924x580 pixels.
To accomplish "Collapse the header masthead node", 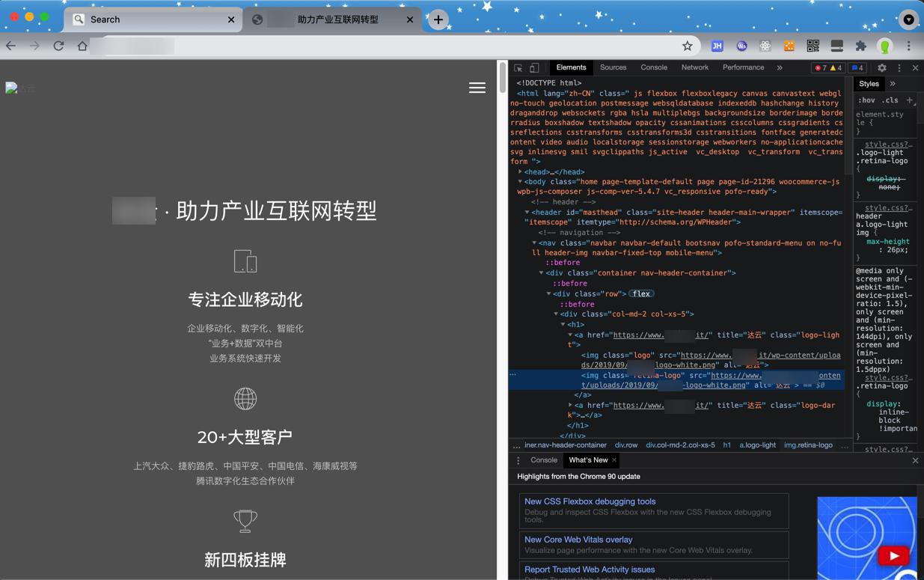I will 527,213.
